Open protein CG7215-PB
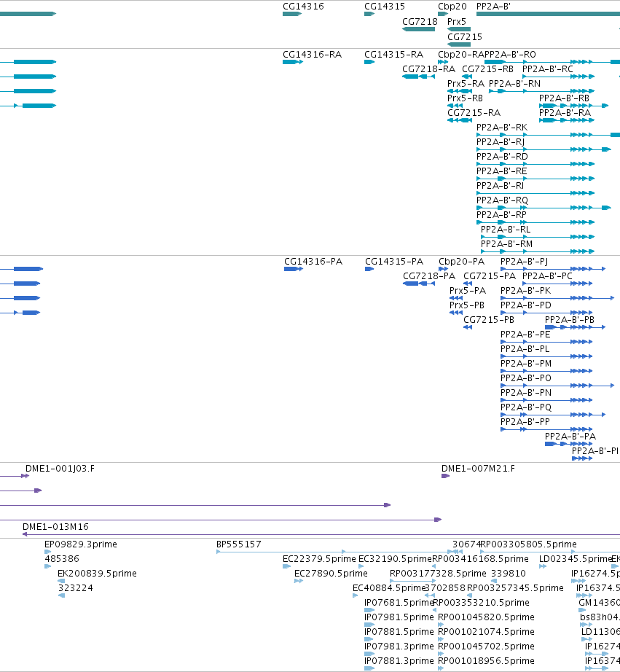 tap(489, 320)
